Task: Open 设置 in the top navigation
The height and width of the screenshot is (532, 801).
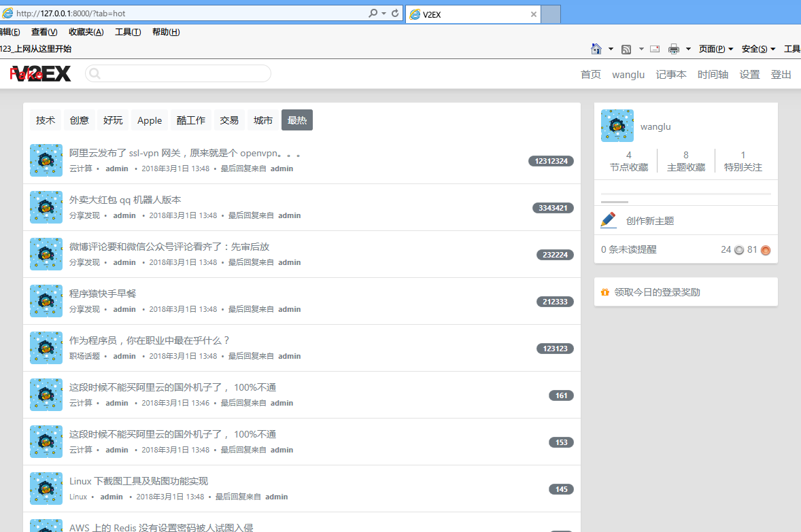Action: 750,75
